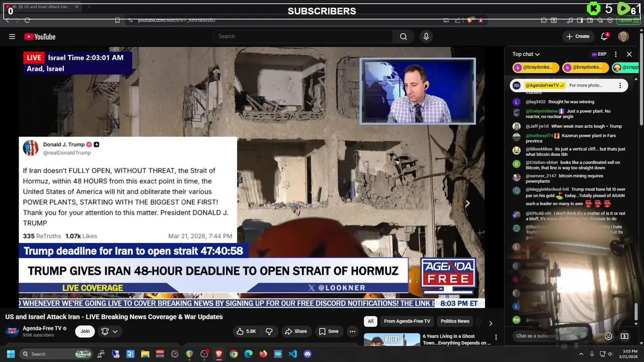644x362 pixels.
Task: Click the page vertical scrollbar
Action: [x=641, y=79]
